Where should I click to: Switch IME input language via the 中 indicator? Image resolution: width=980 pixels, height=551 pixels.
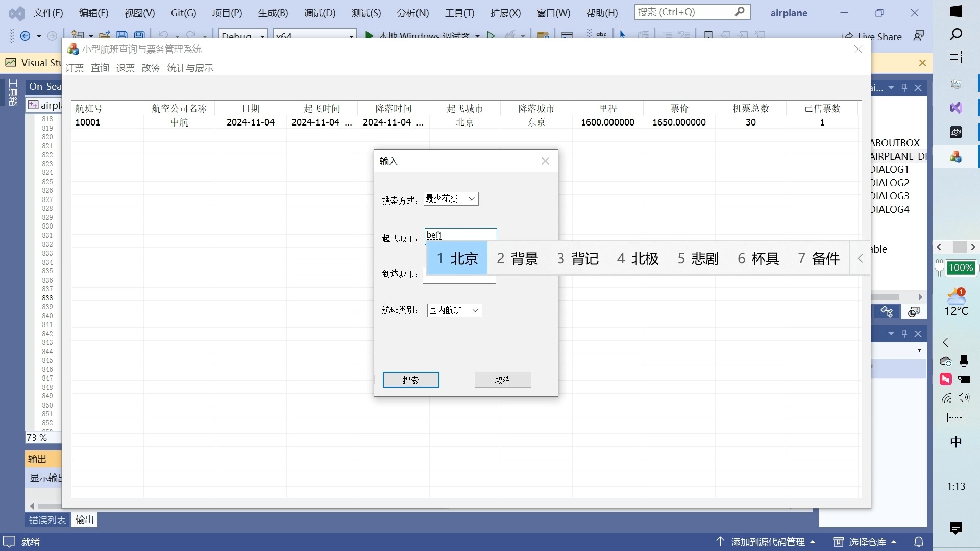(x=956, y=442)
